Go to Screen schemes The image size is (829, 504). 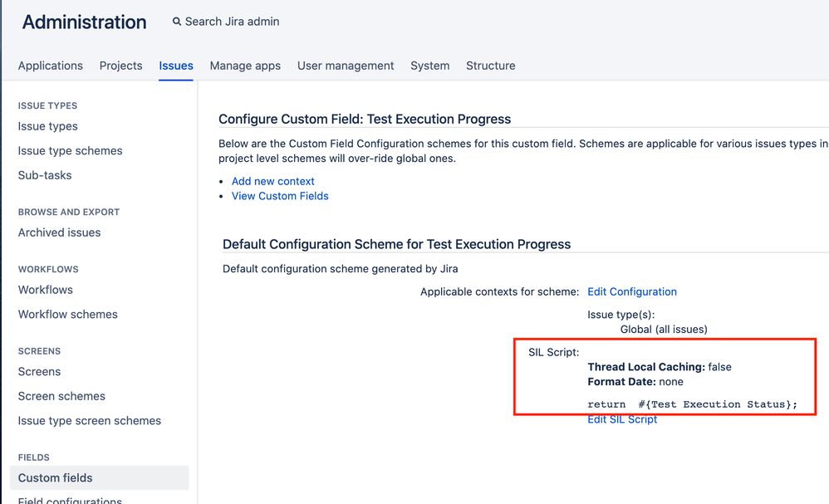click(61, 396)
